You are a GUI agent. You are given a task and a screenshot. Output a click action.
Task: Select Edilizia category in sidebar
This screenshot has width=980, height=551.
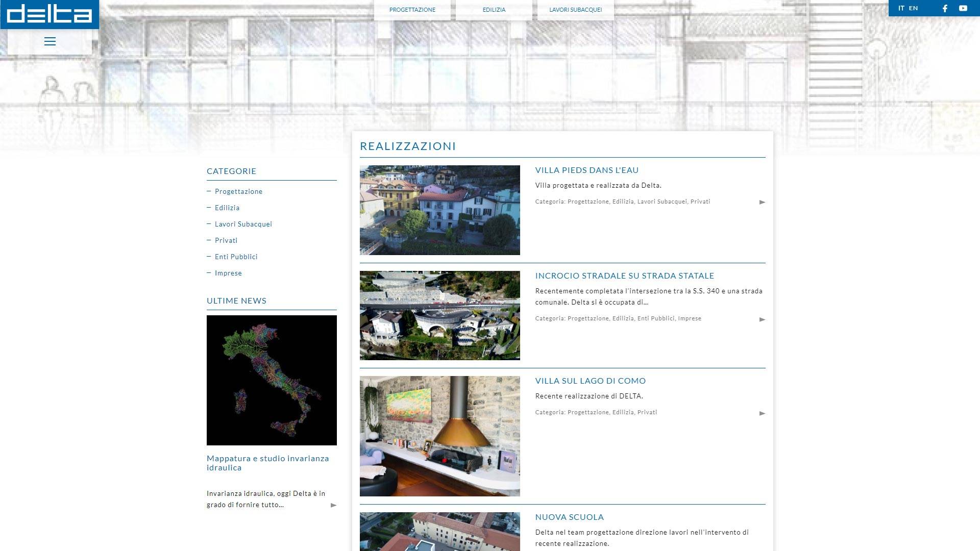pos(227,208)
